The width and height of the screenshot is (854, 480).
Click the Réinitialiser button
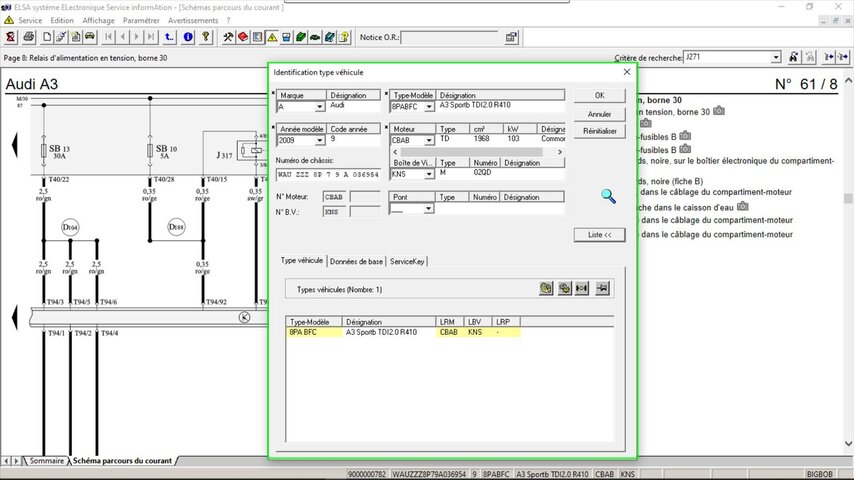[x=599, y=131]
